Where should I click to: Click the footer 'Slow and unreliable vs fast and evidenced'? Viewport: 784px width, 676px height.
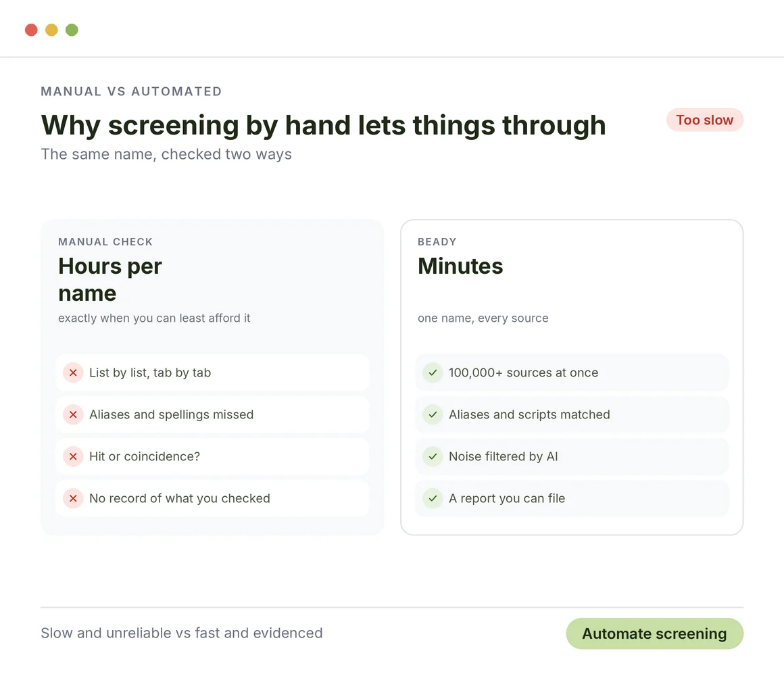182,633
